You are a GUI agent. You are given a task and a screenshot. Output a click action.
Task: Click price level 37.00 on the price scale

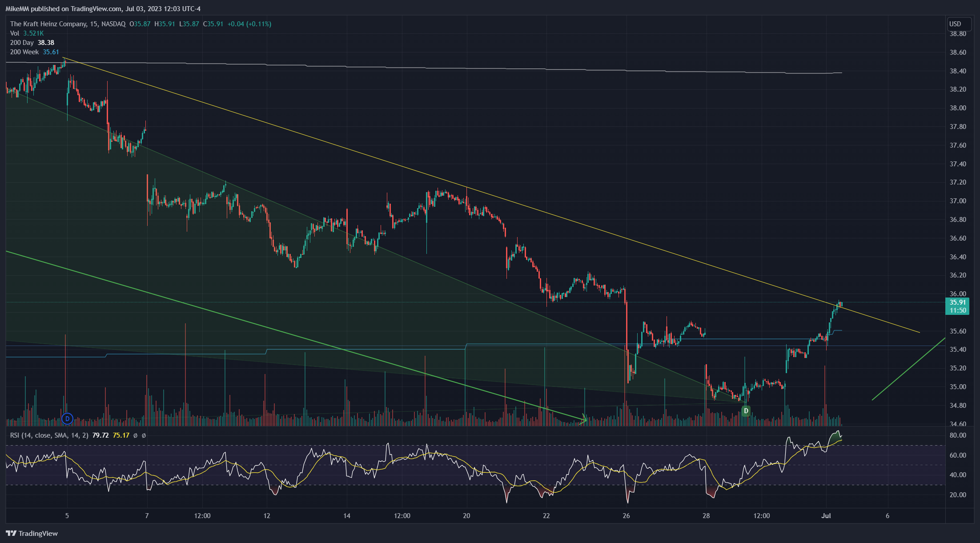click(x=958, y=201)
